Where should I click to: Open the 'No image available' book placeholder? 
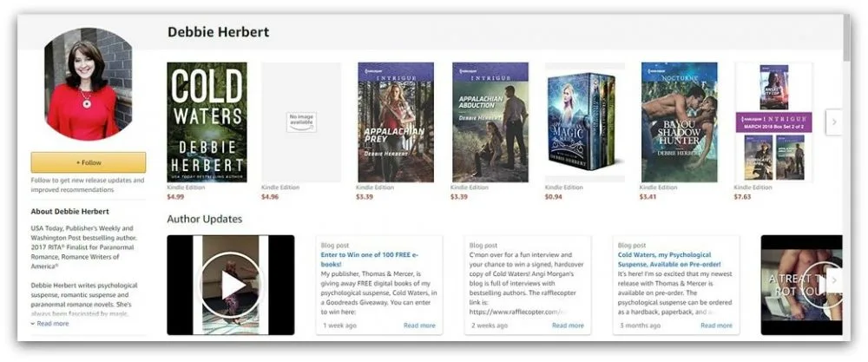(301, 122)
